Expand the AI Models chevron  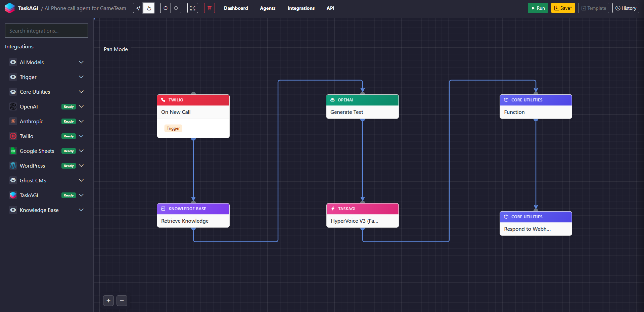(x=81, y=62)
